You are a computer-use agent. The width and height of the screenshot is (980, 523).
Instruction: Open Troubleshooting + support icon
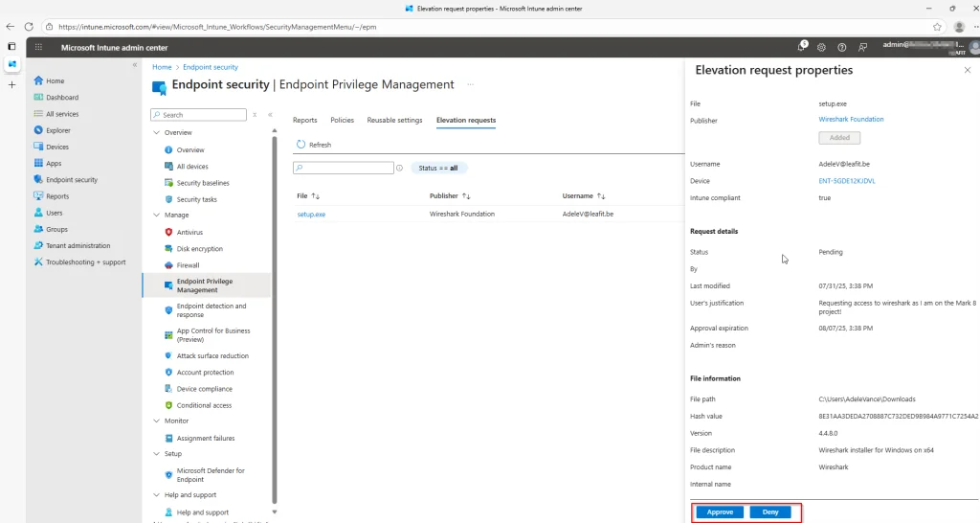(x=38, y=262)
